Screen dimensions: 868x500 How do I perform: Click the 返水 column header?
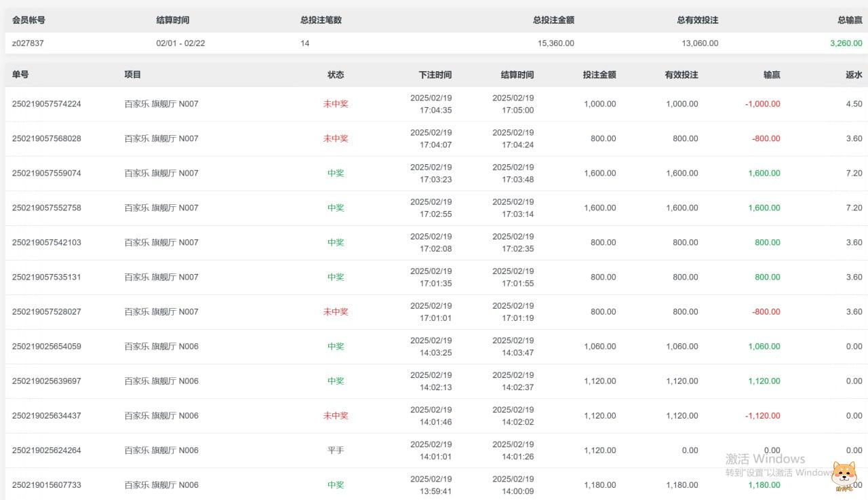click(854, 75)
